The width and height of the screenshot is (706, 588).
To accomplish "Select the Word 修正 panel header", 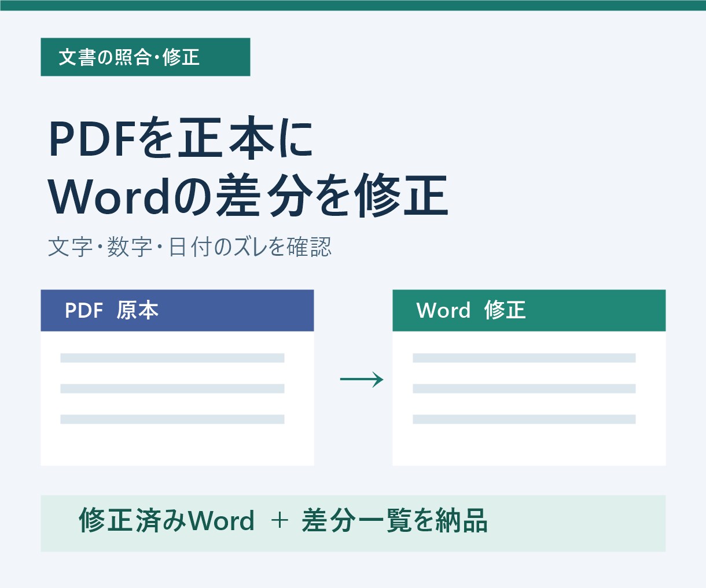I will point(529,310).
